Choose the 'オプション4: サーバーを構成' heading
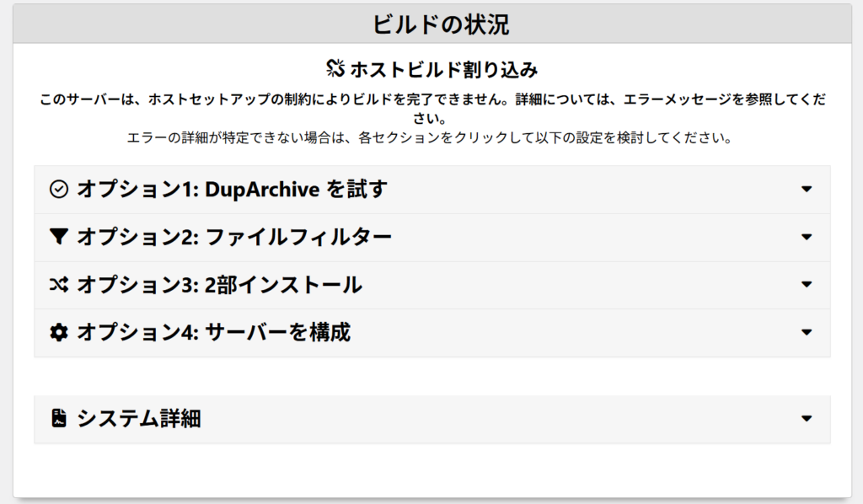Viewport: 863px width, 504px height. pos(213,333)
